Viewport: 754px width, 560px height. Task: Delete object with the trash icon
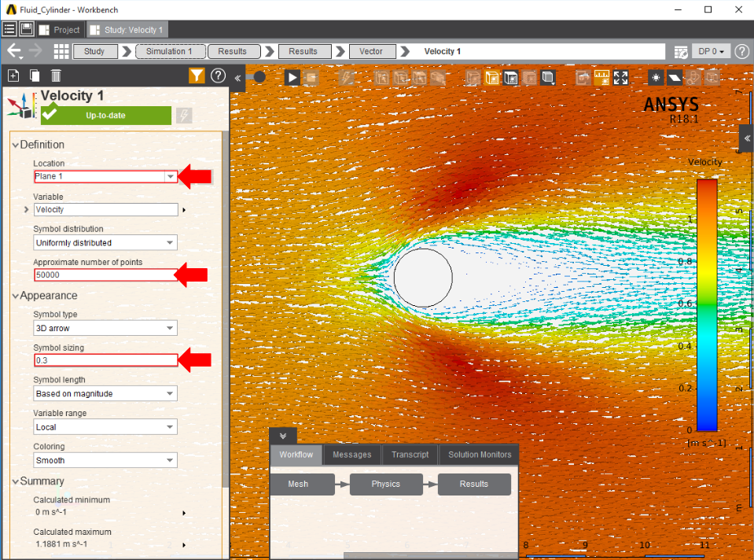click(56, 76)
